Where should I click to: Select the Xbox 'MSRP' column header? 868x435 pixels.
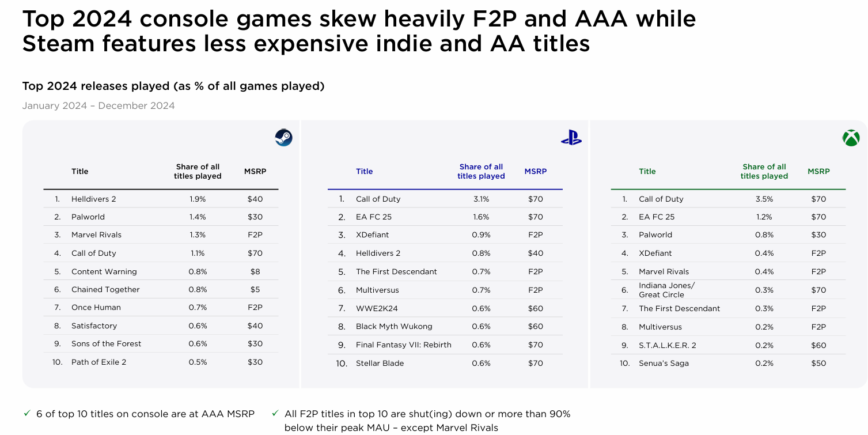[818, 172]
